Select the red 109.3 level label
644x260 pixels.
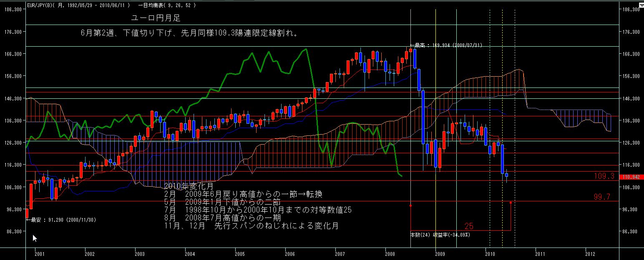[604, 176]
